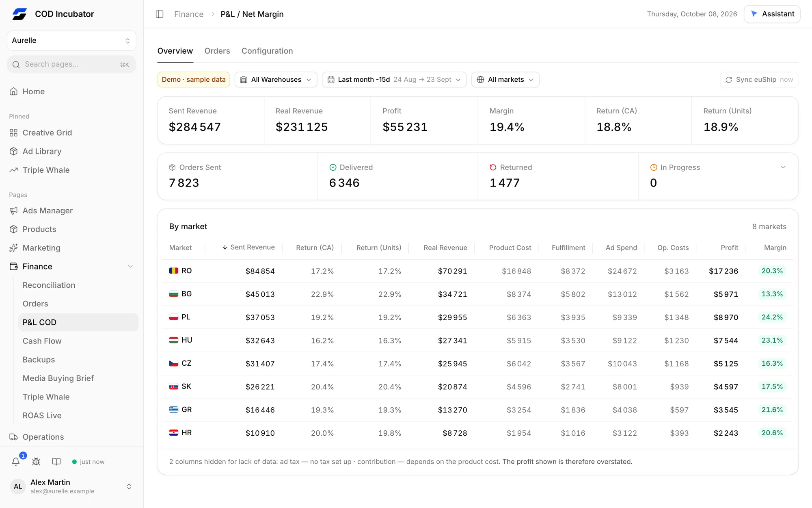Sort by the Margin column header
The width and height of the screenshot is (812, 508).
coord(775,248)
